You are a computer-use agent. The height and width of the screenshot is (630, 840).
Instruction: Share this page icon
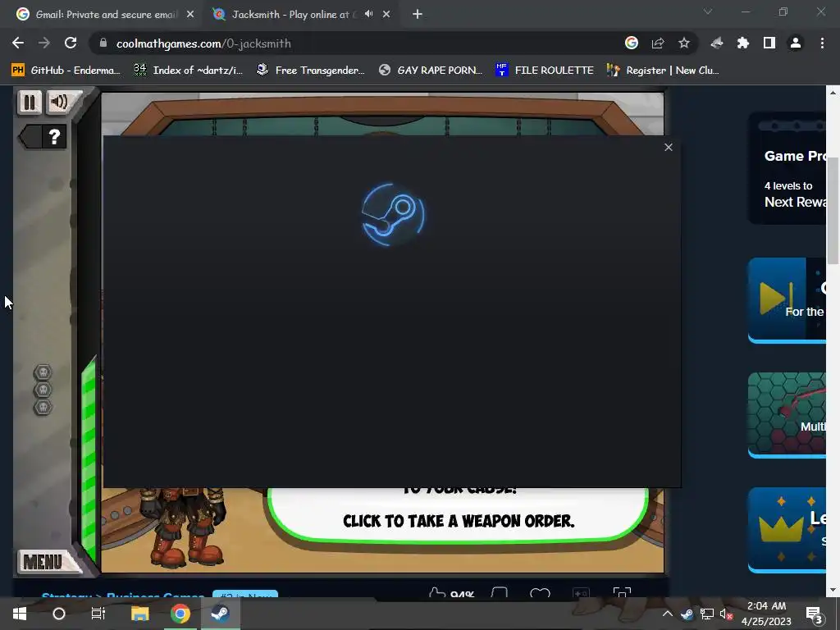pyautogui.click(x=658, y=43)
